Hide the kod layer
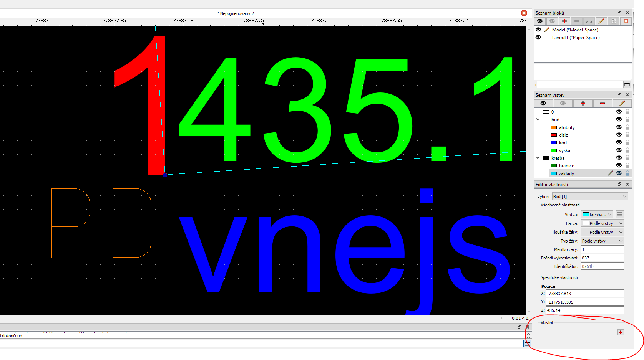The height and width of the screenshot is (360, 644). [619, 143]
